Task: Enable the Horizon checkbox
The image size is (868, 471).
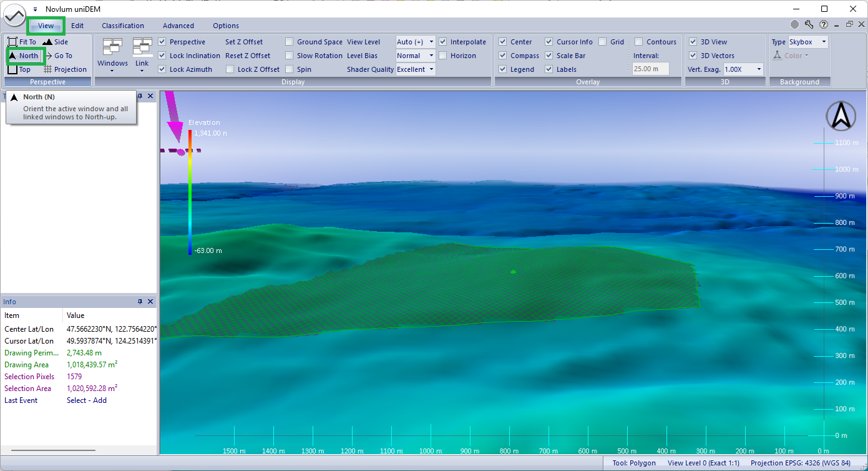Action: [443, 56]
